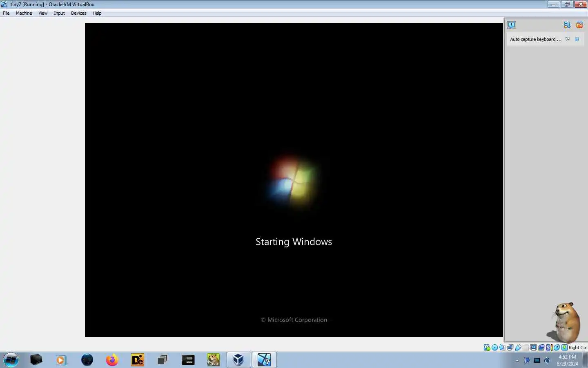Open the black box app on the taskbar
Image resolution: width=588 pixels, height=368 pixels.
click(x=36, y=360)
